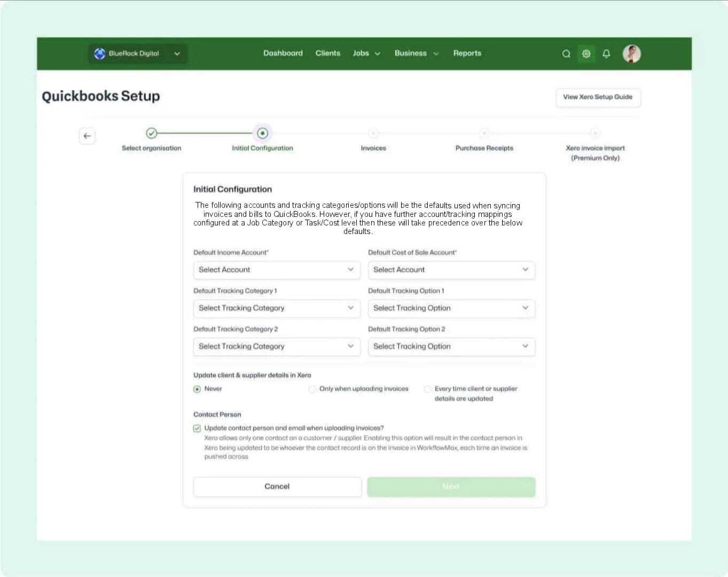Viewport: 728px width, 577px height.
Task: Open the Default Cost of Sale Account dropdown
Action: (451, 270)
